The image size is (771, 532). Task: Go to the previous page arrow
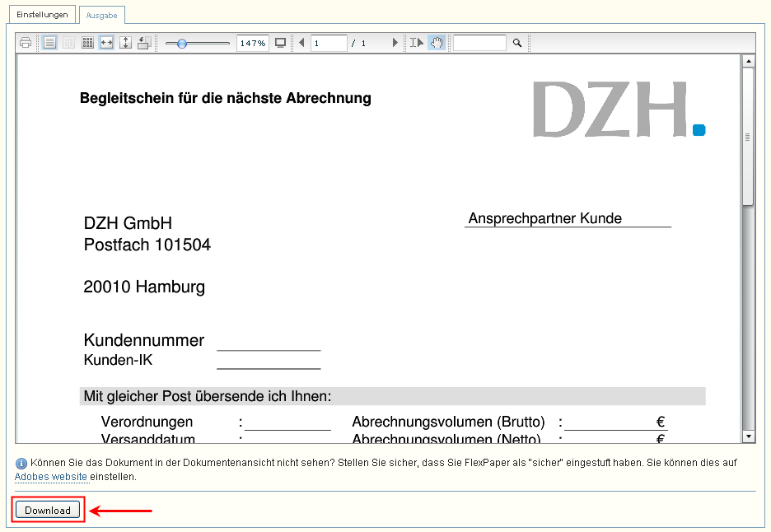point(301,43)
